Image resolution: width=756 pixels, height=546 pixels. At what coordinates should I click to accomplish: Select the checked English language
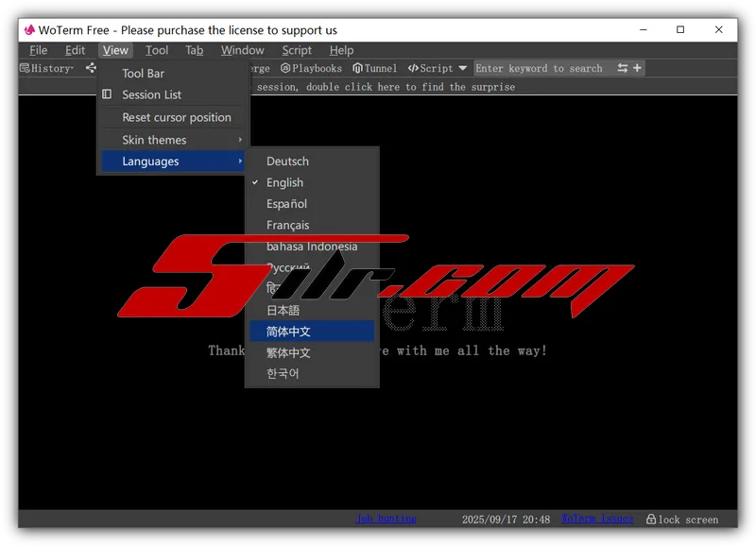point(312,182)
